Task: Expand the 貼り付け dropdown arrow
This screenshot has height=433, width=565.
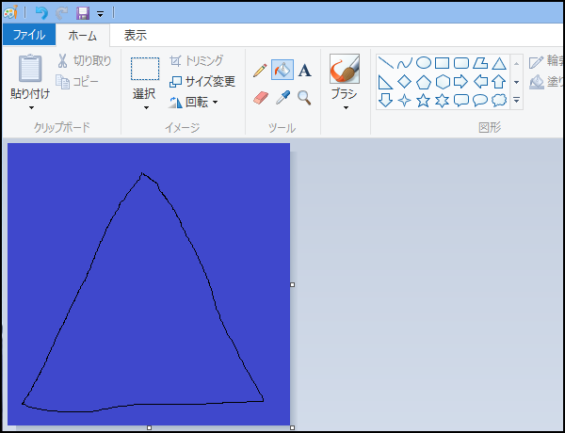Action: coord(31,108)
